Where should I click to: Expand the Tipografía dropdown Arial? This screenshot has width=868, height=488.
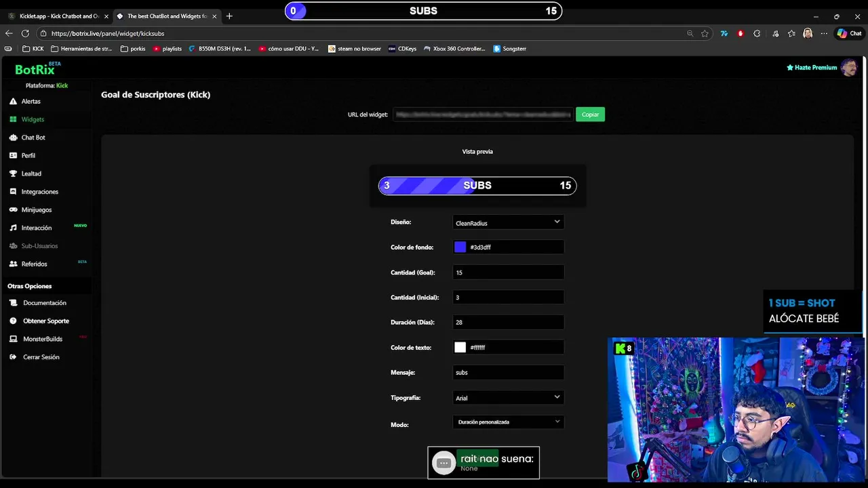coord(508,397)
